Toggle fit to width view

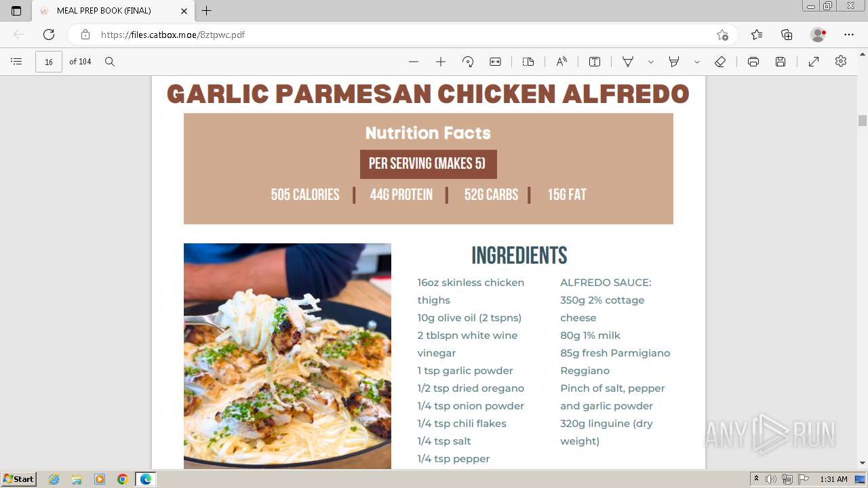(x=496, y=62)
